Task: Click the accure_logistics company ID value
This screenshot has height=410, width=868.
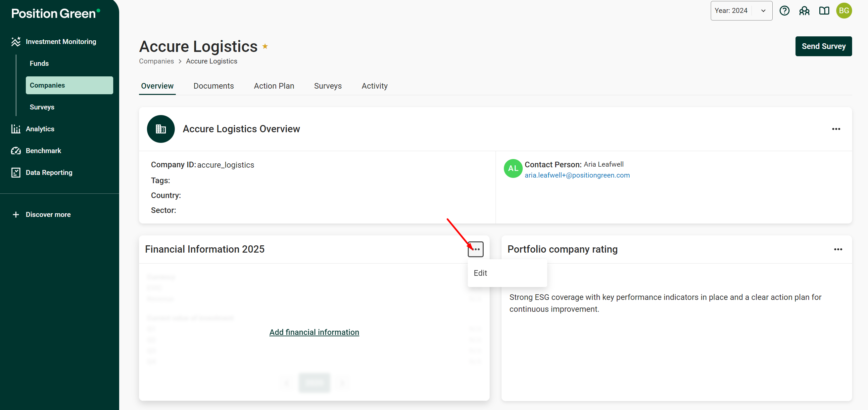Action: 225,165
